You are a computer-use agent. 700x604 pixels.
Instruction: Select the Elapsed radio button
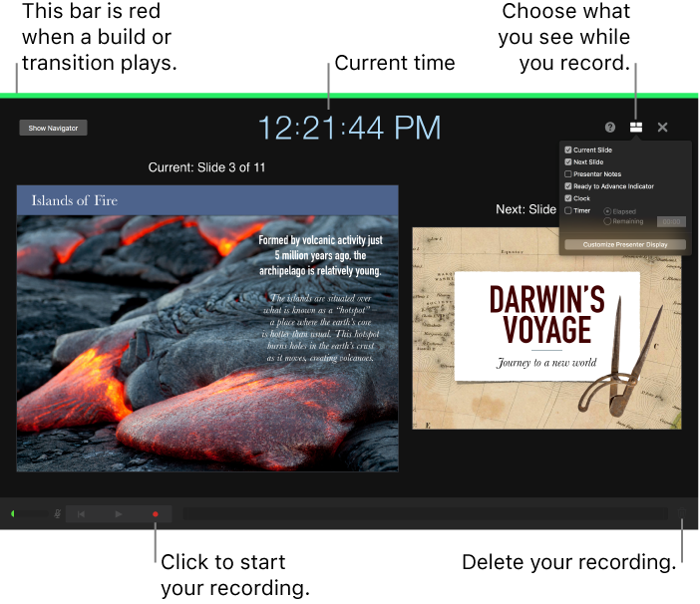pos(607,211)
